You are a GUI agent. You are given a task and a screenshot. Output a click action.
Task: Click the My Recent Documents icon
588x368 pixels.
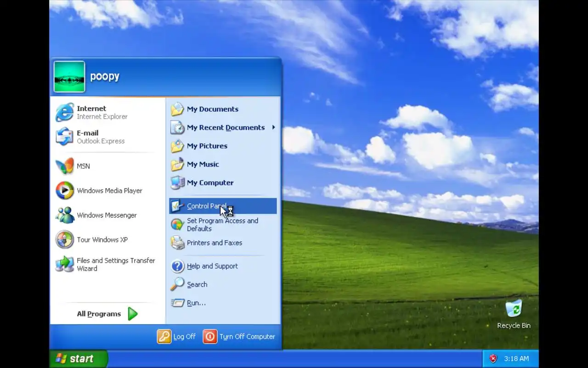[177, 127]
